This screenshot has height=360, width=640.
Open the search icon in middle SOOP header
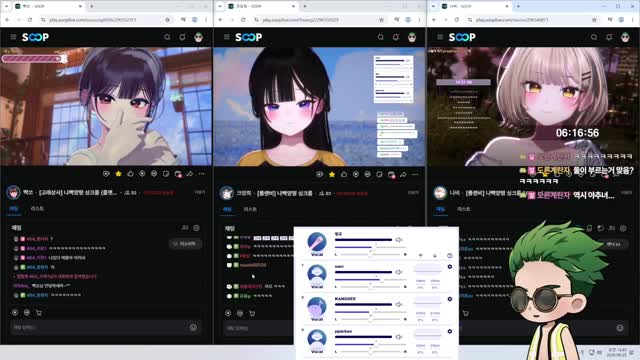[x=380, y=37]
